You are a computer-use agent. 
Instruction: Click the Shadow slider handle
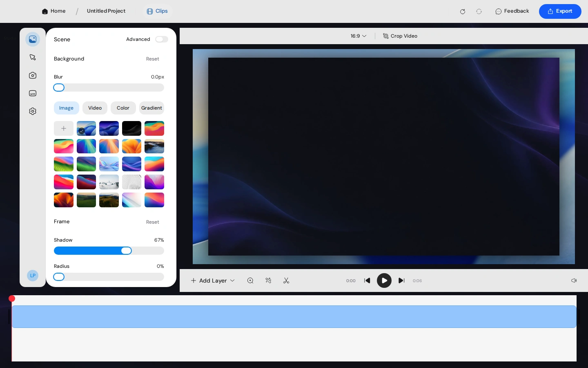point(127,251)
